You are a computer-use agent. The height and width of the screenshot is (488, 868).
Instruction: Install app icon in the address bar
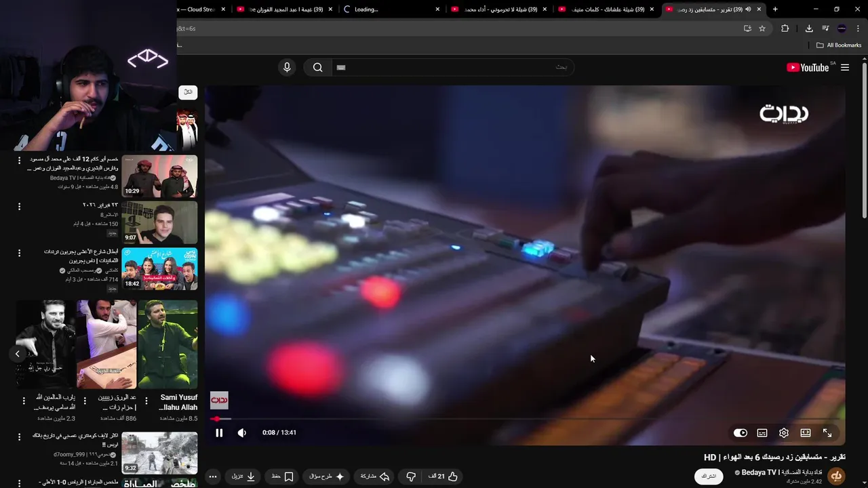pyautogui.click(x=747, y=28)
